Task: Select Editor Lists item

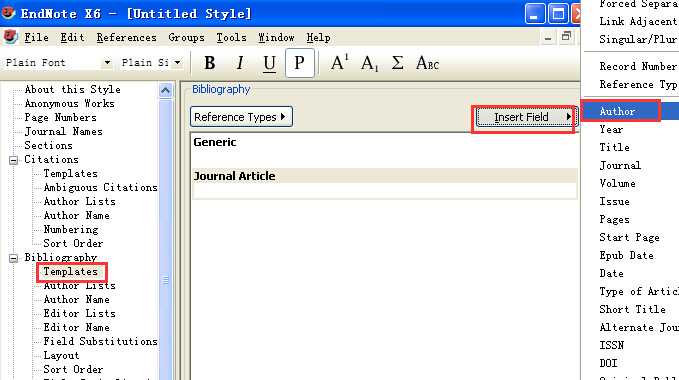Action: click(x=79, y=313)
